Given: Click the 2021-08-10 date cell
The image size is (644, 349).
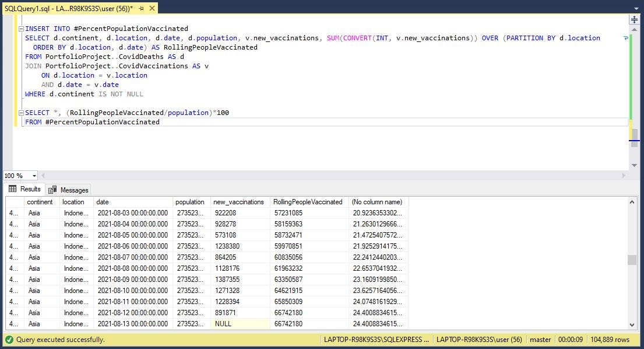Looking at the screenshot, I should point(133,291).
